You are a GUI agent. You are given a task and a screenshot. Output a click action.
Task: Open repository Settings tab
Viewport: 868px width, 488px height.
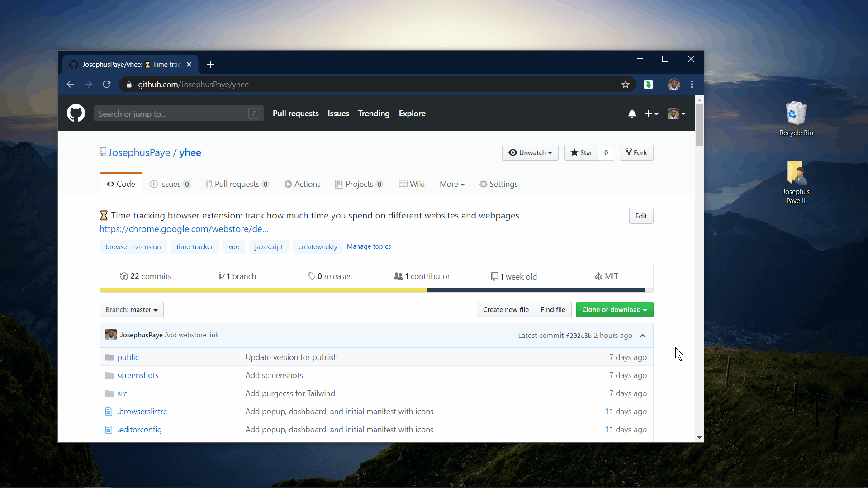tap(498, 184)
